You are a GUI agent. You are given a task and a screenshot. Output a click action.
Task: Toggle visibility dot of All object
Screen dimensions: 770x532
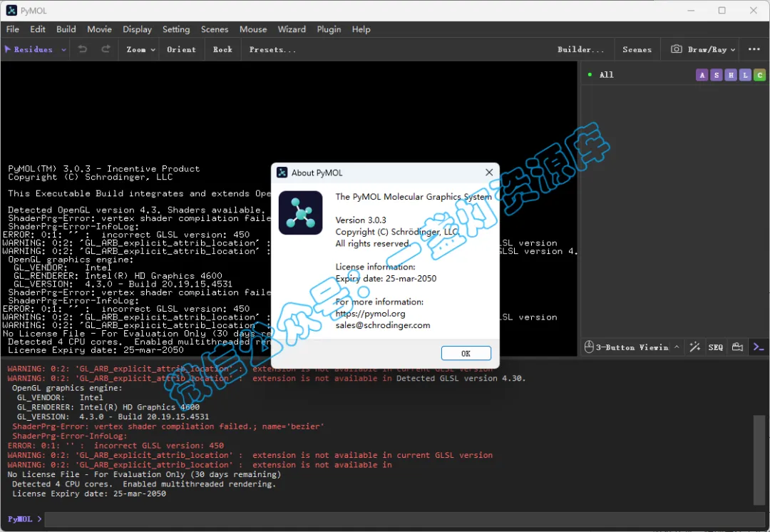click(590, 75)
